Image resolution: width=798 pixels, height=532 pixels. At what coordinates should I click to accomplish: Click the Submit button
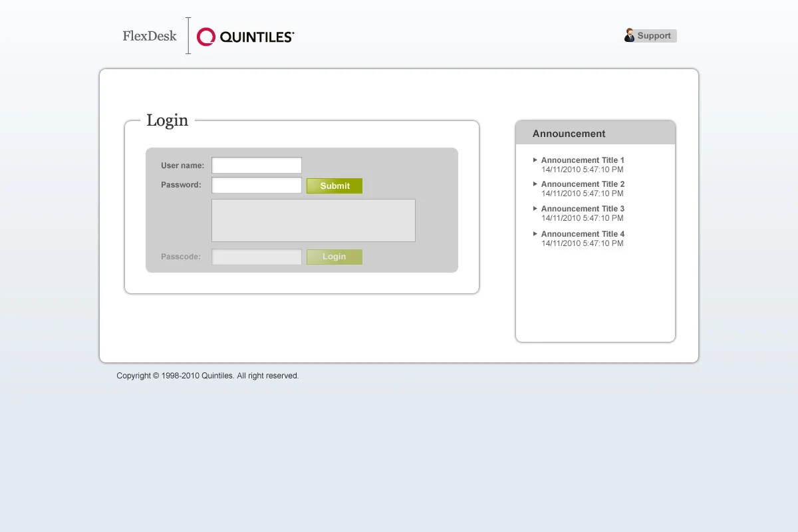coord(334,186)
